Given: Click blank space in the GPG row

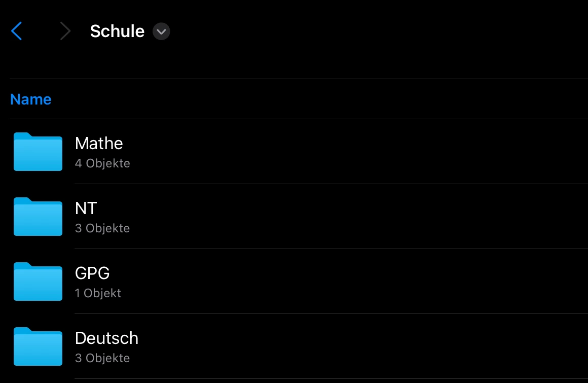Looking at the screenshot, I should 355,282.
